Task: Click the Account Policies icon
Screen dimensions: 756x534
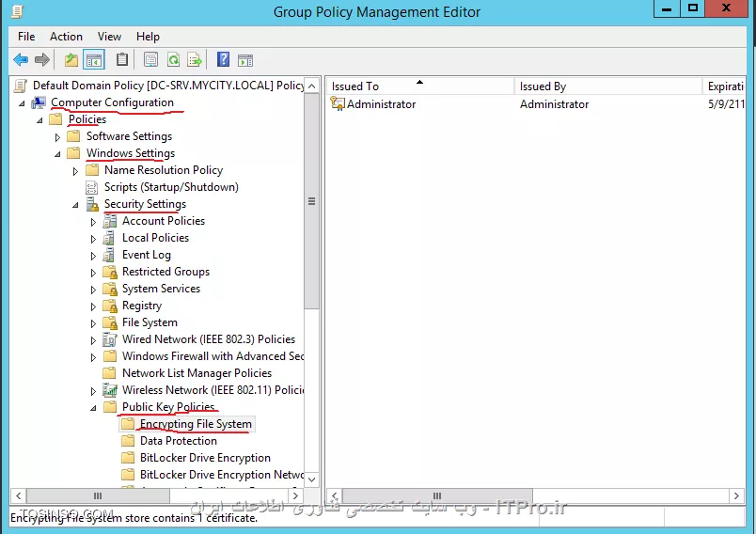Action: pos(110,221)
